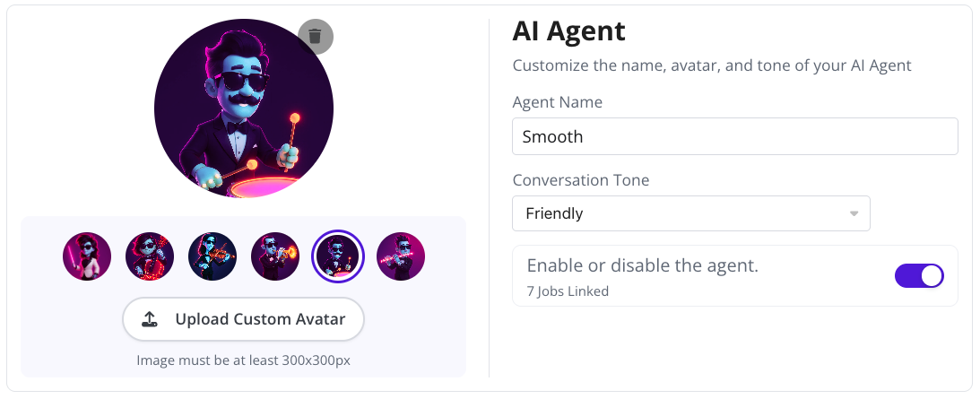Viewport: 980px width, 399px height.
Task: Click the Agent Name label
Action: click(557, 102)
